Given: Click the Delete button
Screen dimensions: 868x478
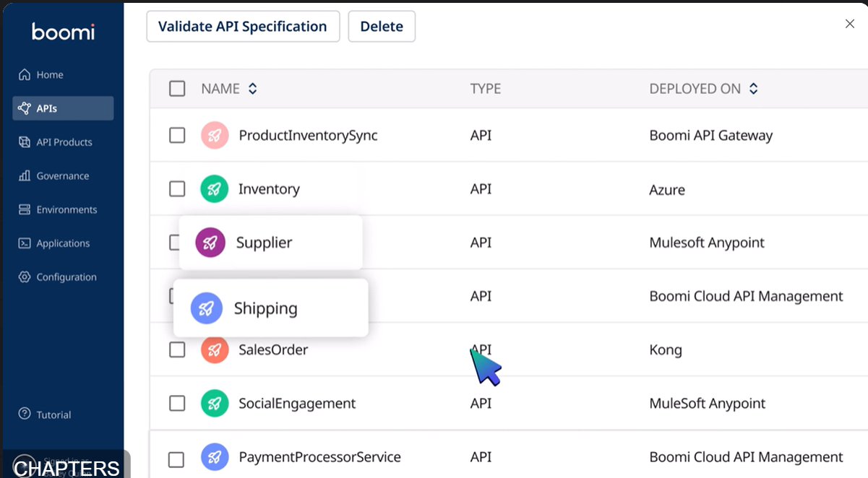Looking at the screenshot, I should [x=382, y=27].
